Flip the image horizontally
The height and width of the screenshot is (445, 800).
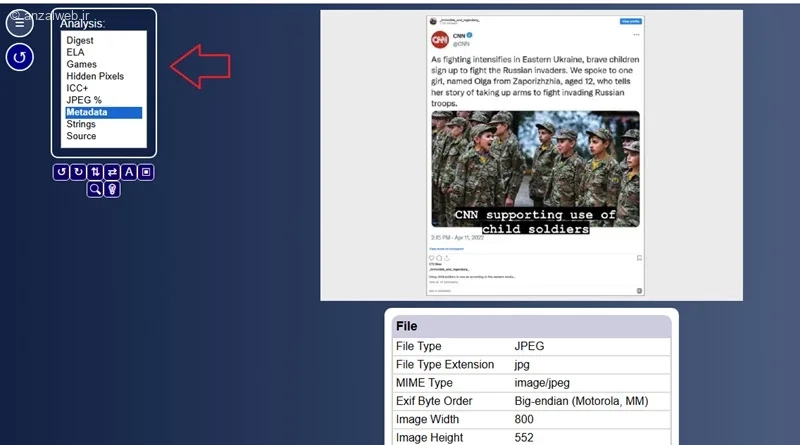[x=112, y=172]
